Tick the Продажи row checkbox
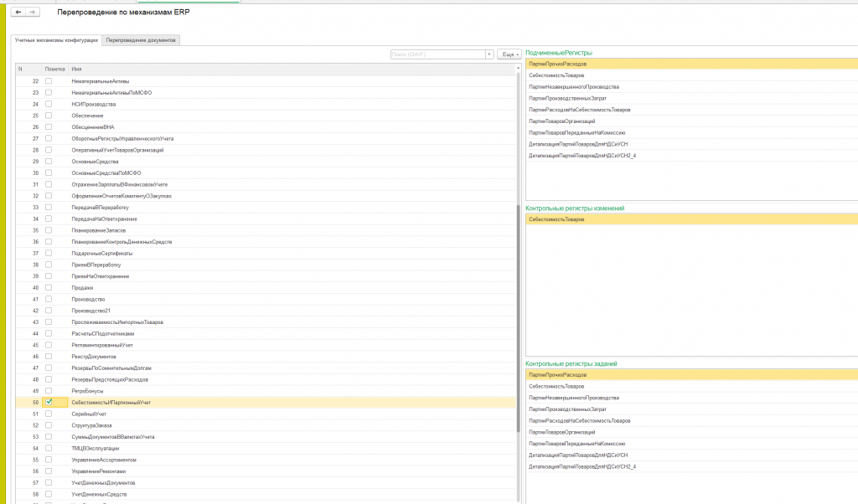Screen dimensions: 858x504 49,287
